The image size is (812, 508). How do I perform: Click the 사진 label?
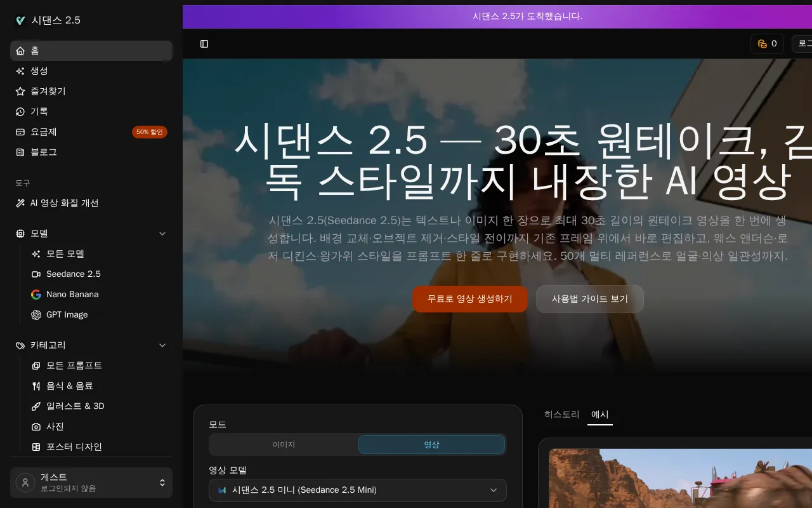[x=55, y=427]
